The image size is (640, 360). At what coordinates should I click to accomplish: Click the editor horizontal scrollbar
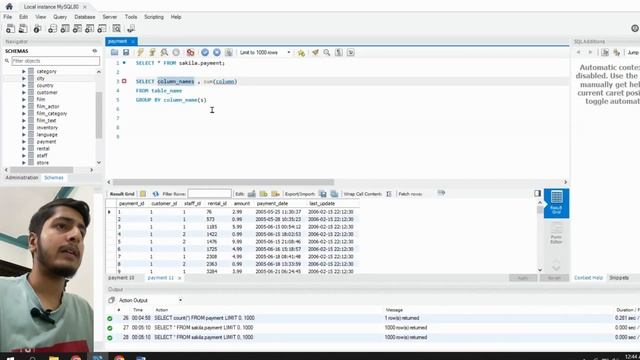(x=223, y=182)
